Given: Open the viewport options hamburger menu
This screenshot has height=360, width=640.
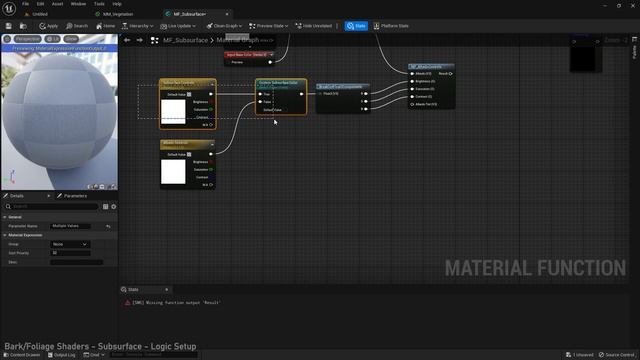Looking at the screenshot, I should point(7,39).
